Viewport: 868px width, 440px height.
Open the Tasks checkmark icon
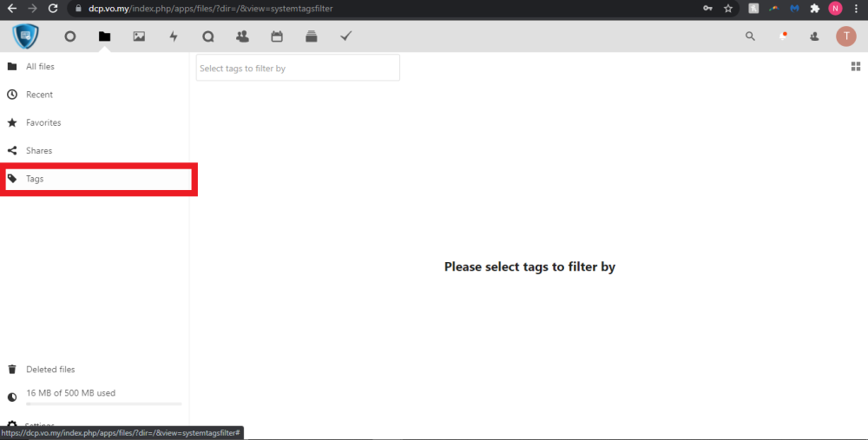pyautogui.click(x=345, y=36)
